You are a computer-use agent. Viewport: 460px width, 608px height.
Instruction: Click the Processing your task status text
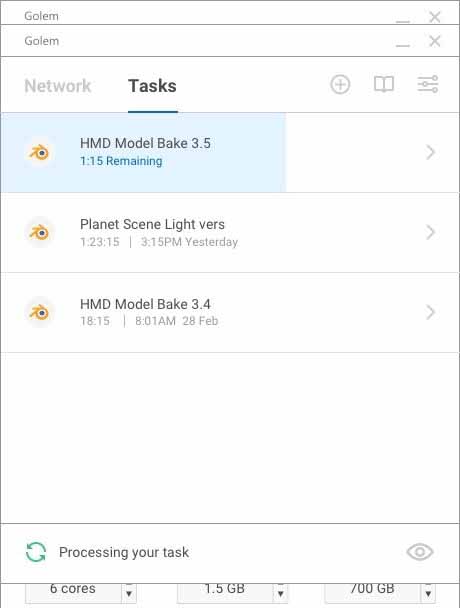(x=124, y=552)
